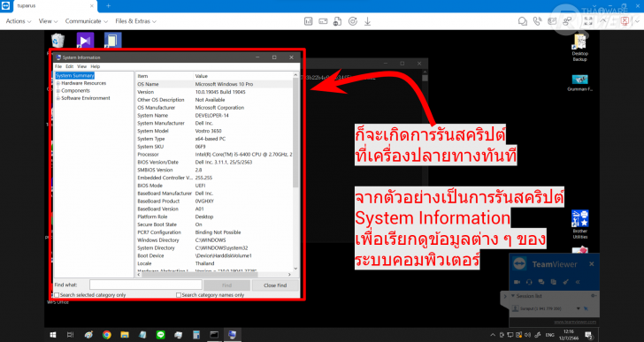The height and width of the screenshot is (342, 644).
Task: Open System Information View menu
Action: coord(81,66)
